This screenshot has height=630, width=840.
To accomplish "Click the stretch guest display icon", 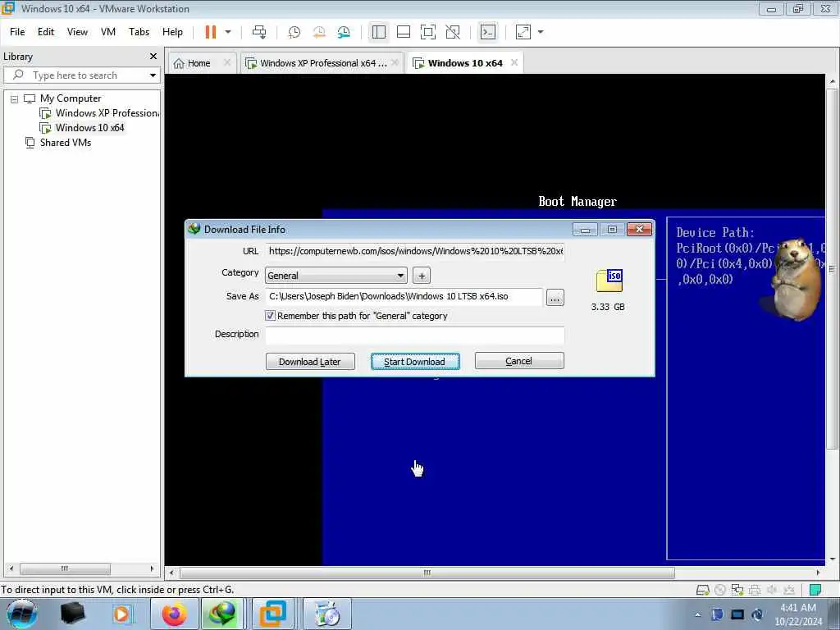I will point(523,32).
